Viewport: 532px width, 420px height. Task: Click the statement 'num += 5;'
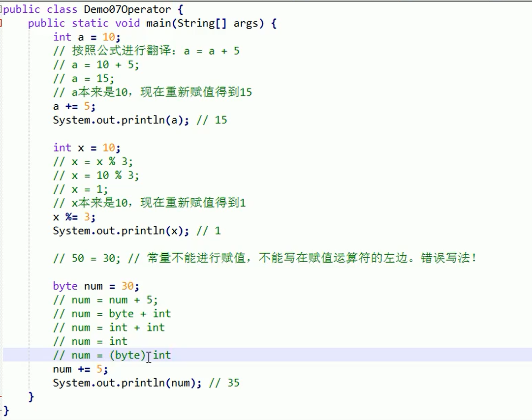click(80, 369)
